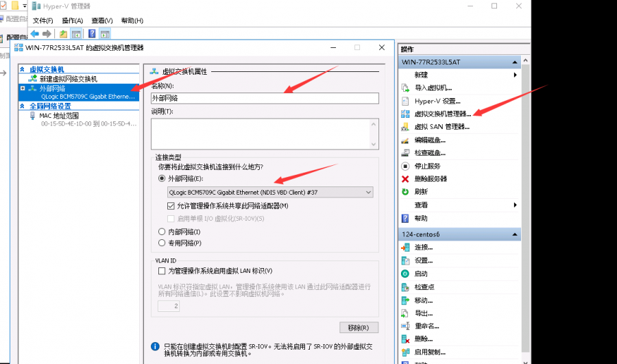Viewport: 617px width, 364px height.
Task: Click the show/hide action pane toolbar icon
Action: point(105,34)
